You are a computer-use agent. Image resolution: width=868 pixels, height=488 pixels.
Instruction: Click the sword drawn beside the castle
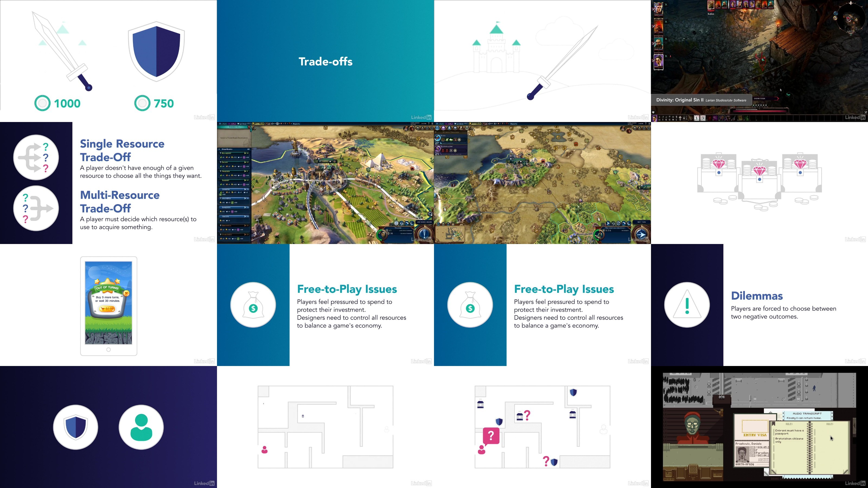click(x=562, y=63)
